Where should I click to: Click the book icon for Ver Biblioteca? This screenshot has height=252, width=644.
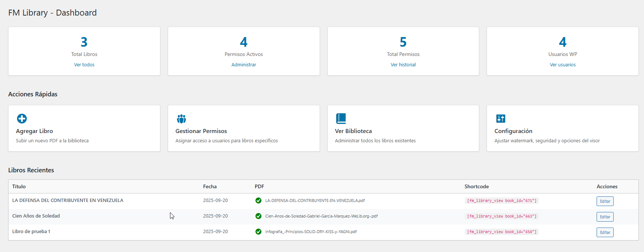point(341,119)
